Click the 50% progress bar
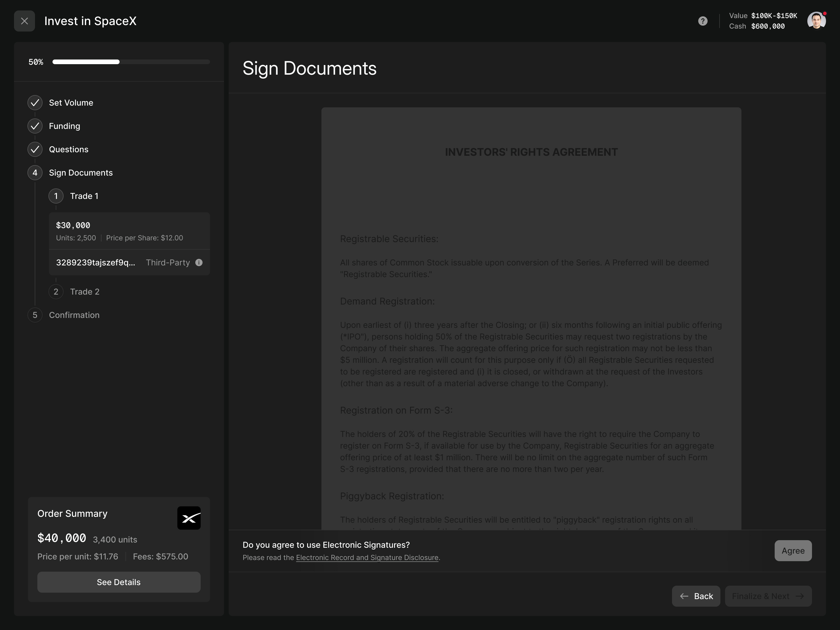This screenshot has width=840, height=630. [x=131, y=62]
